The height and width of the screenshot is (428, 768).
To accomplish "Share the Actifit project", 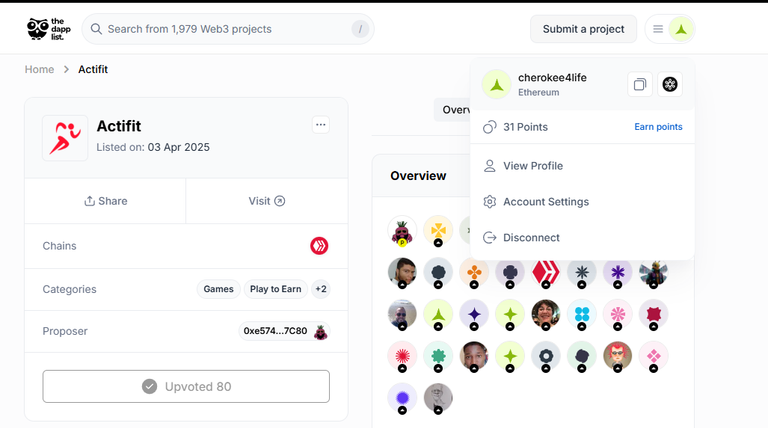I will click(105, 201).
